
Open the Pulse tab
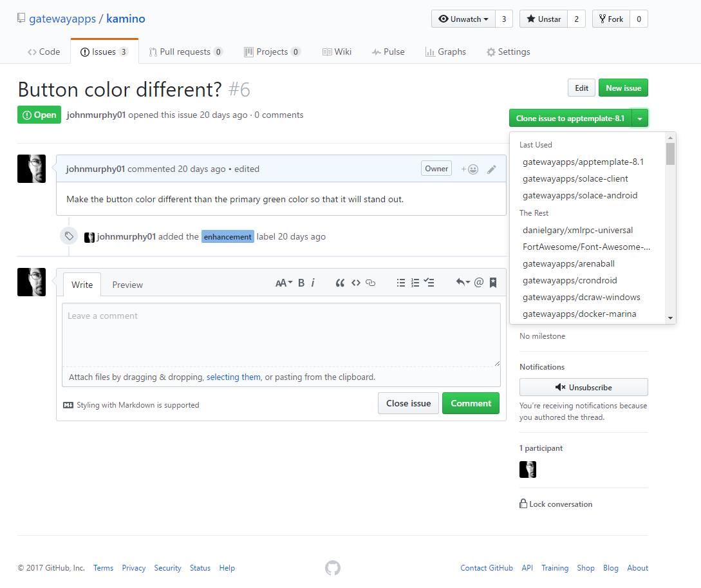point(388,52)
